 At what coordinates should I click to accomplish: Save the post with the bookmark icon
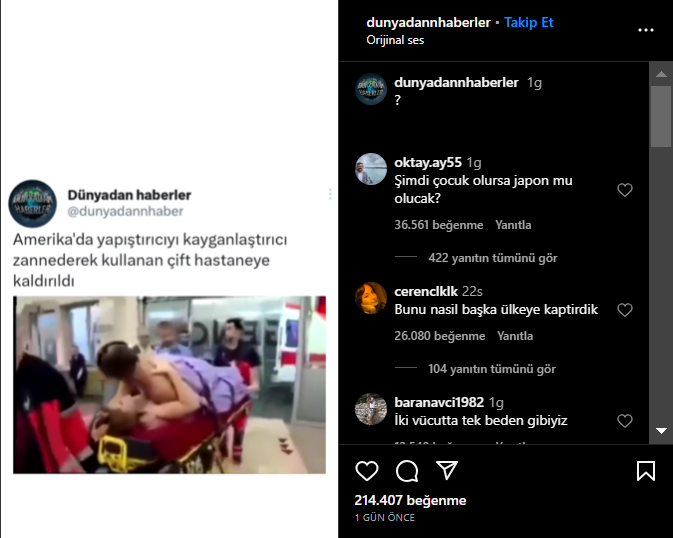coord(646,471)
